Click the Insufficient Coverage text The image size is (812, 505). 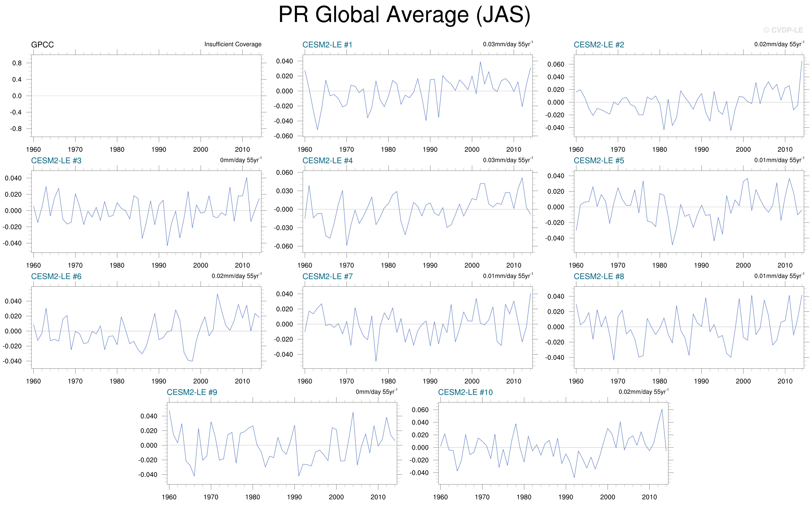click(x=233, y=44)
